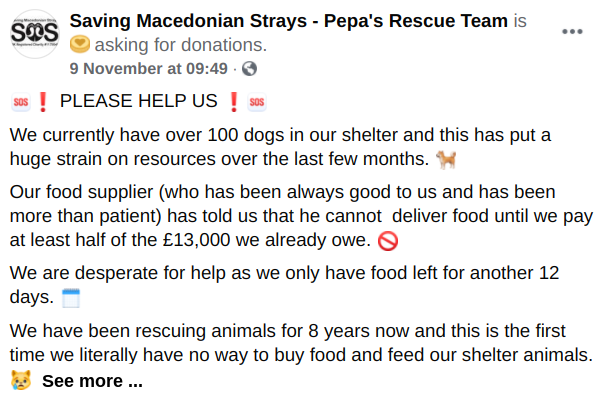Image resolution: width=612 pixels, height=396 pixels.
Task: Click the PLEASE HELP US heading text
Action: click(139, 101)
